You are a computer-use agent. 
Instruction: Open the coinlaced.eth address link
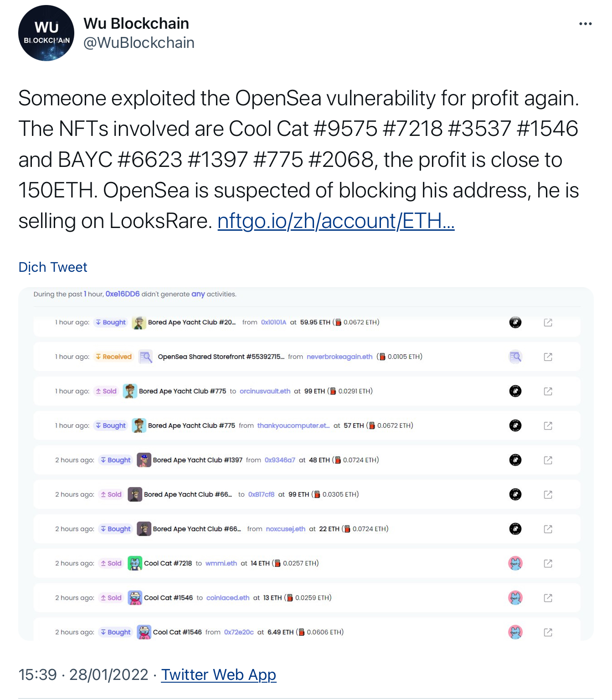click(228, 598)
